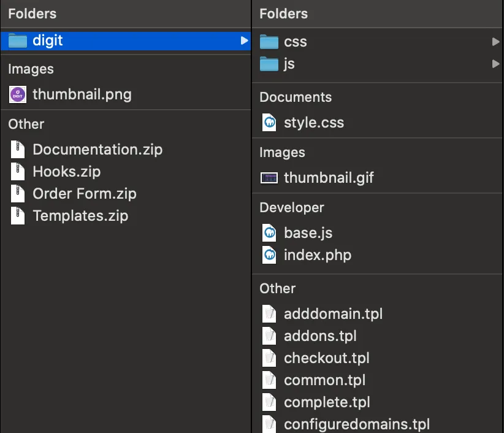Select addons.tpl file name

320,336
